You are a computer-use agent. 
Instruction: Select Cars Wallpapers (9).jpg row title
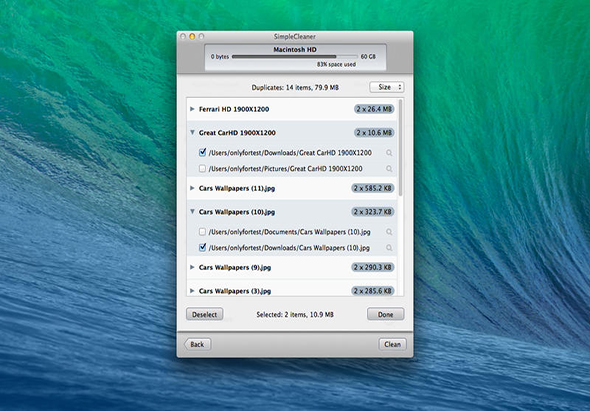point(235,267)
